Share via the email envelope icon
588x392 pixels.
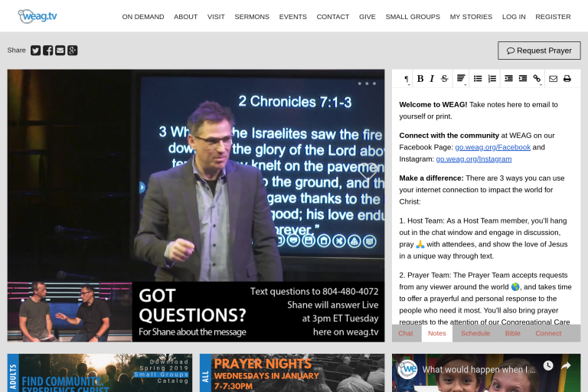click(60, 51)
